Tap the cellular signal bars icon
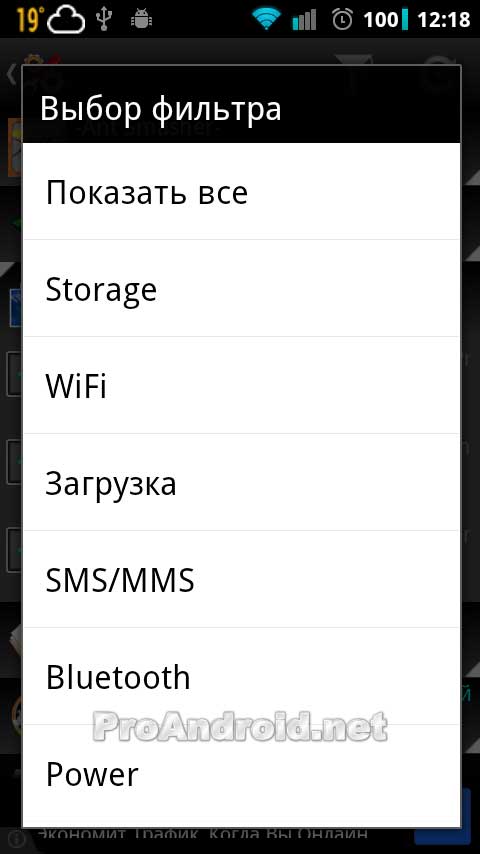480x854 pixels. [x=304, y=20]
